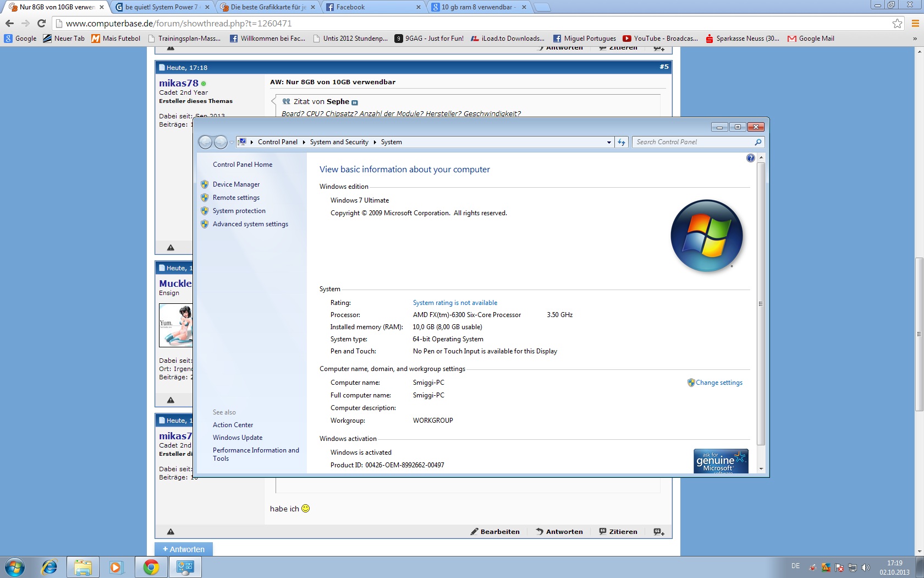Close the 'be quiet! System Power 7' tab

pos(207,7)
